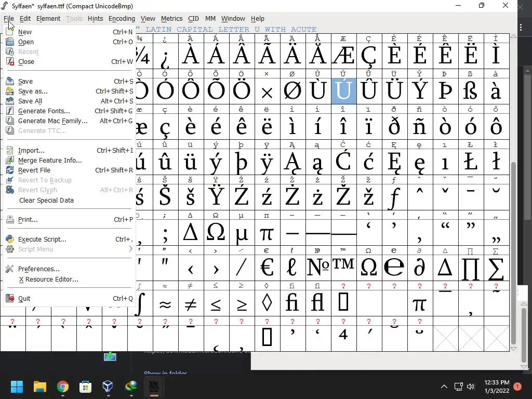The width and height of the screenshot is (532, 399).
Task: Open the notification badge in tray
Action: tap(517, 387)
